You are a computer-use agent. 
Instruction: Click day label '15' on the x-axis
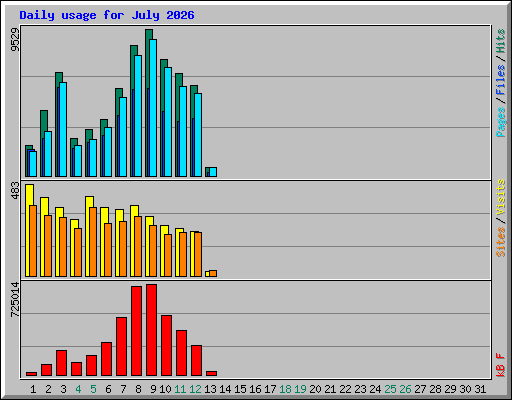[x=240, y=389]
